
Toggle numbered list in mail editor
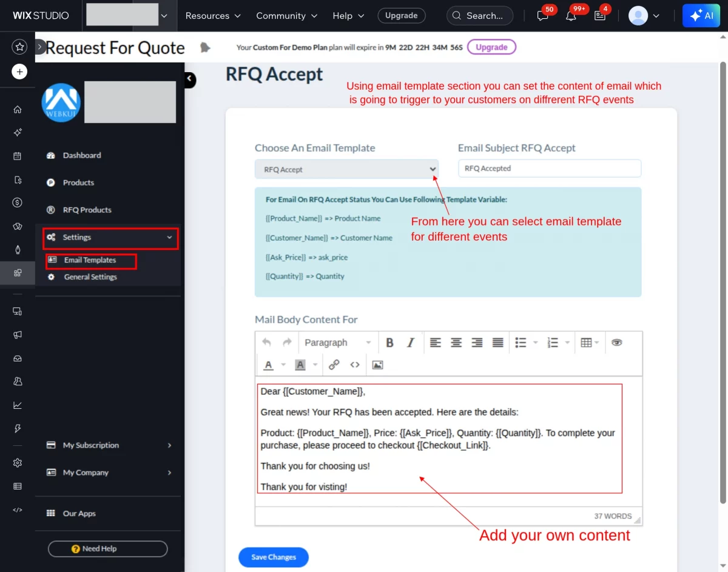pos(553,343)
